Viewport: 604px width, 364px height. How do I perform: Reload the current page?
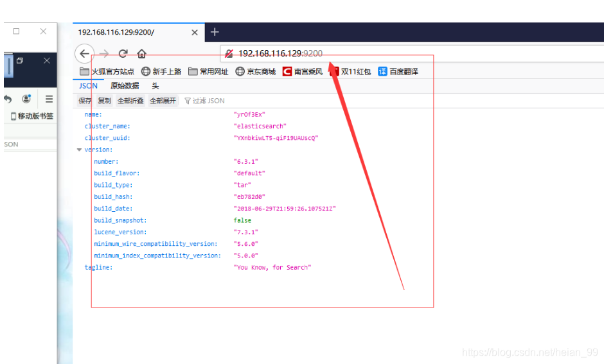click(x=123, y=53)
